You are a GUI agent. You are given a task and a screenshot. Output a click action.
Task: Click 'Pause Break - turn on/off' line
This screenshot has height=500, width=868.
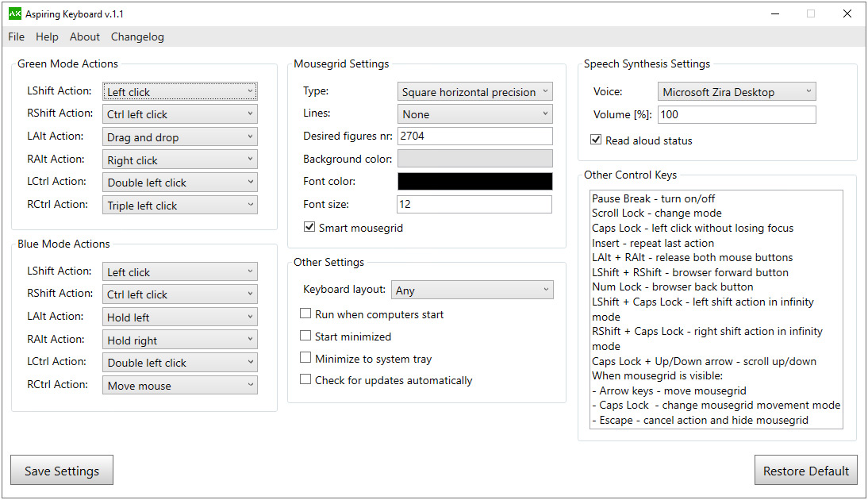click(x=653, y=198)
